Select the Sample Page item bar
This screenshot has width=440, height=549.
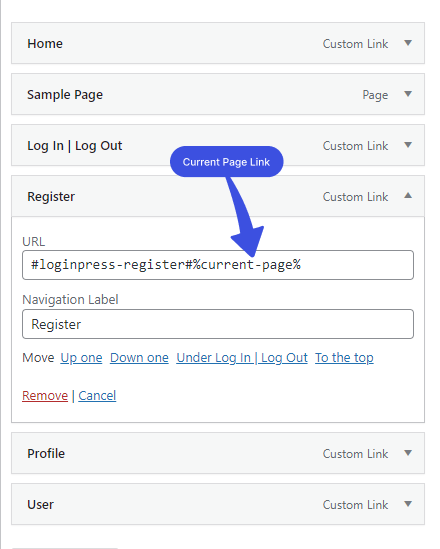218,94
